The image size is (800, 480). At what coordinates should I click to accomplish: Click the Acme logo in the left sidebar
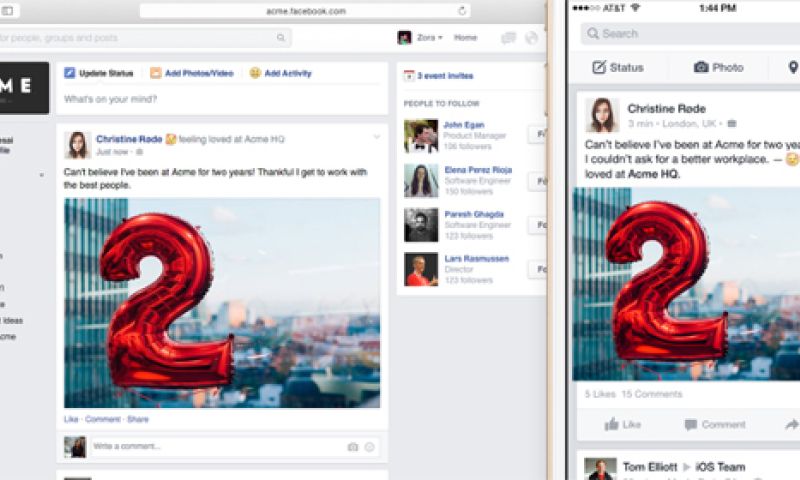(x=24, y=88)
